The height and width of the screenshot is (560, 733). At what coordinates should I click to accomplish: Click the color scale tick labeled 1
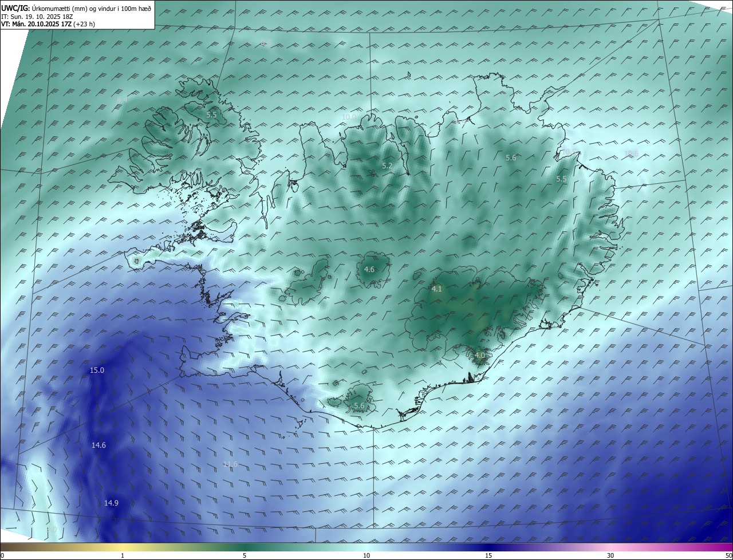tap(123, 555)
